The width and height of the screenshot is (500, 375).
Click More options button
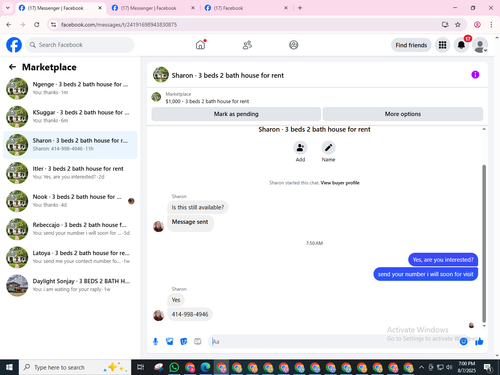pyautogui.click(x=403, y=114)
